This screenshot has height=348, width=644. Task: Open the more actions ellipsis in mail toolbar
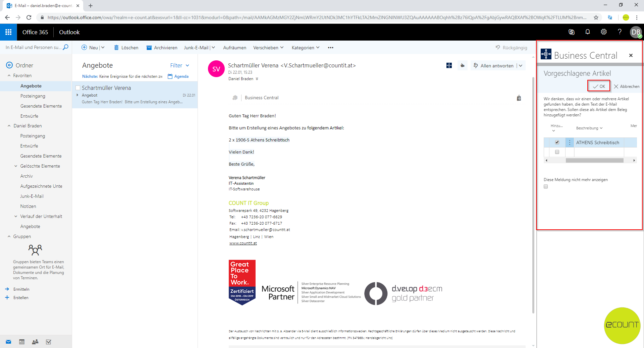331,48
